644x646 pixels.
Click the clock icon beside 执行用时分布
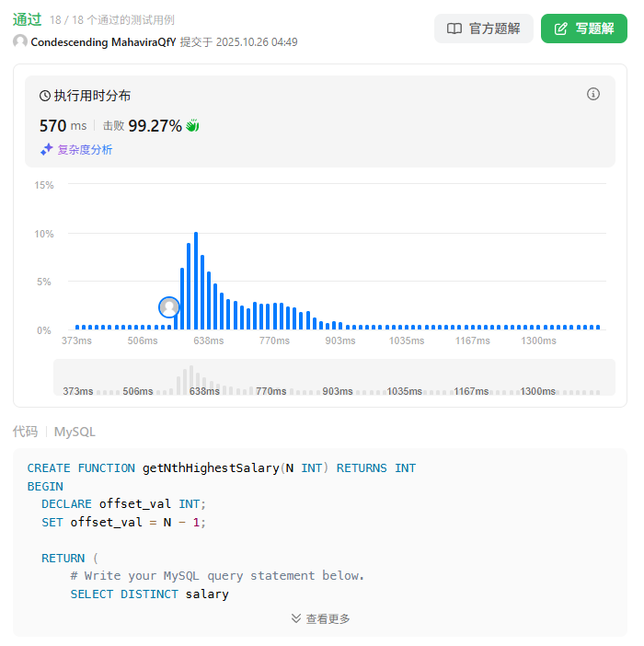[x=45, y=96]
